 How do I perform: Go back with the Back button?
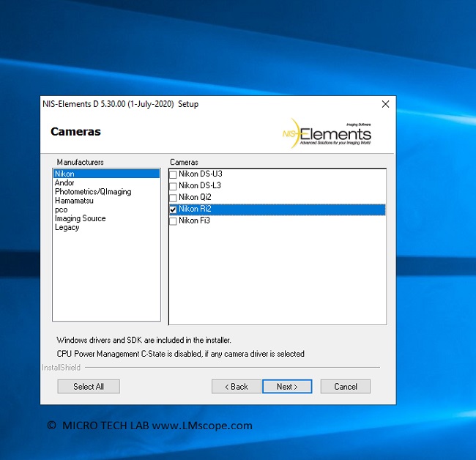(236, 387)
